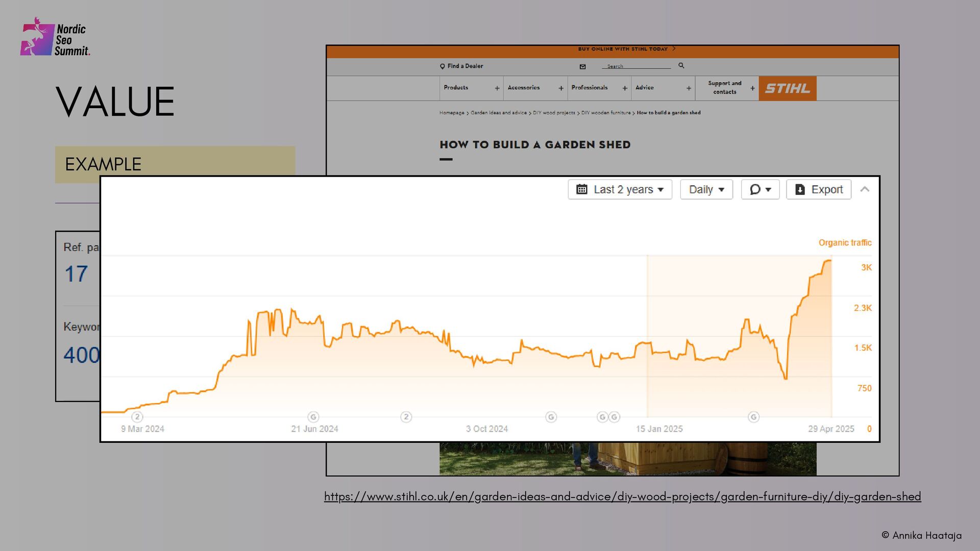Image resolution: width=980 pixels, height=551 pixels.
Task: Expand the Accessories menu plus sign
Action: coord(561,88)
